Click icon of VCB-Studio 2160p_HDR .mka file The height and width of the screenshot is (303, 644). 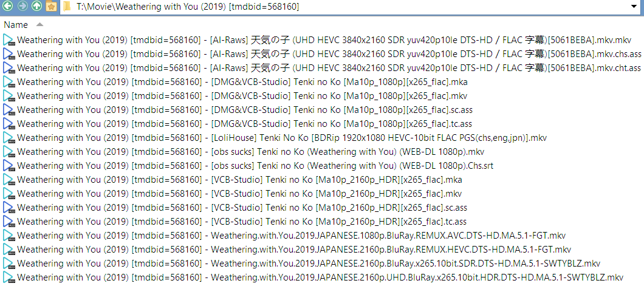pos(9,180)
